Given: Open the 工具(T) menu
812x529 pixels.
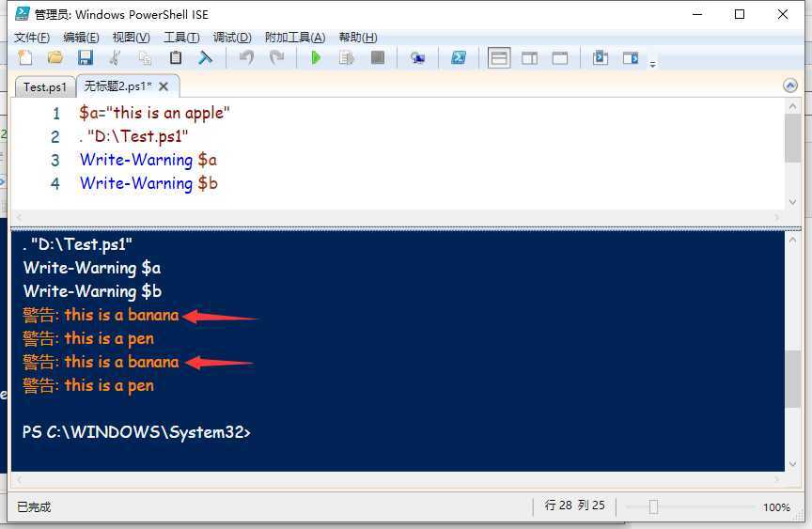Looking at the screenshot, I should pos(181,38).
